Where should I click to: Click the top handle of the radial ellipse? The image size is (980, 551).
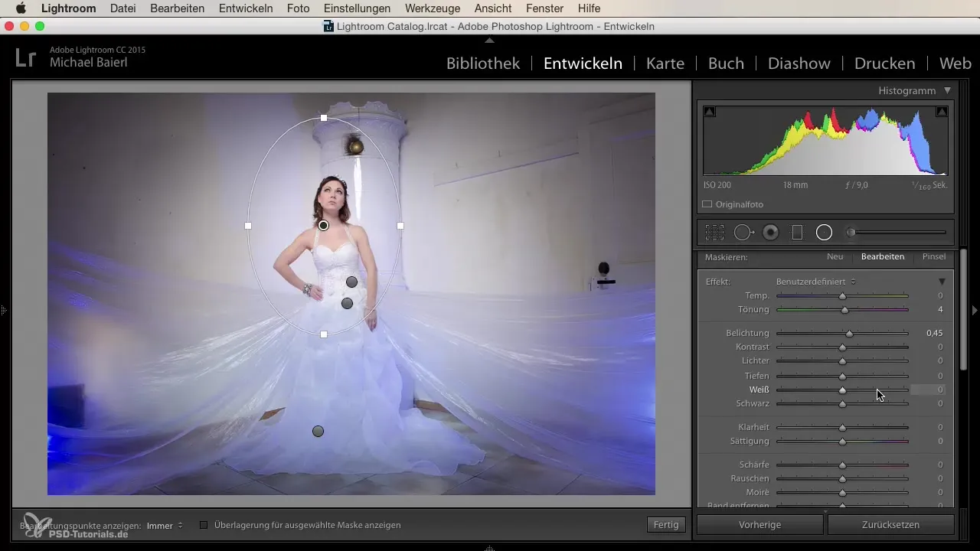tap(324, 118)
